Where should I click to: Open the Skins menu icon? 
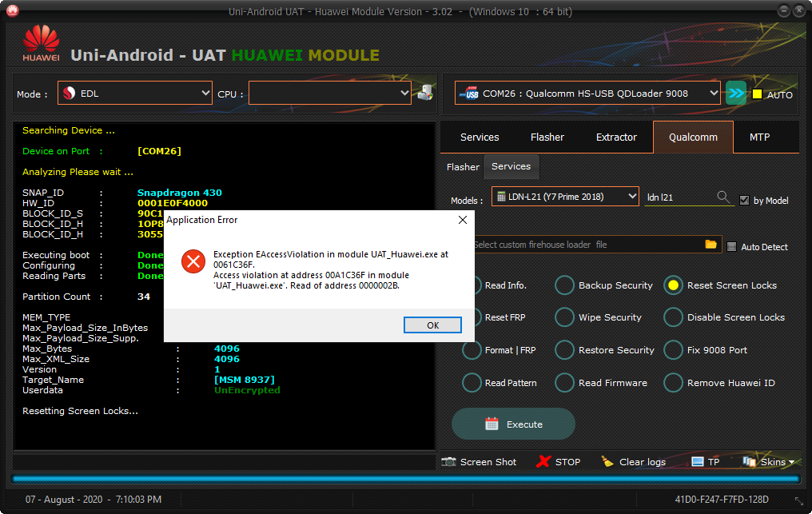coord(749,462)
